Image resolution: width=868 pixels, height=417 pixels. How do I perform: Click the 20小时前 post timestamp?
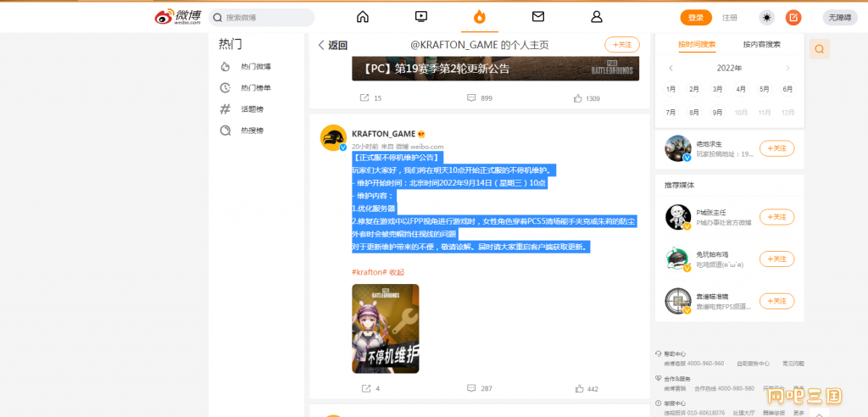(364, 147)
